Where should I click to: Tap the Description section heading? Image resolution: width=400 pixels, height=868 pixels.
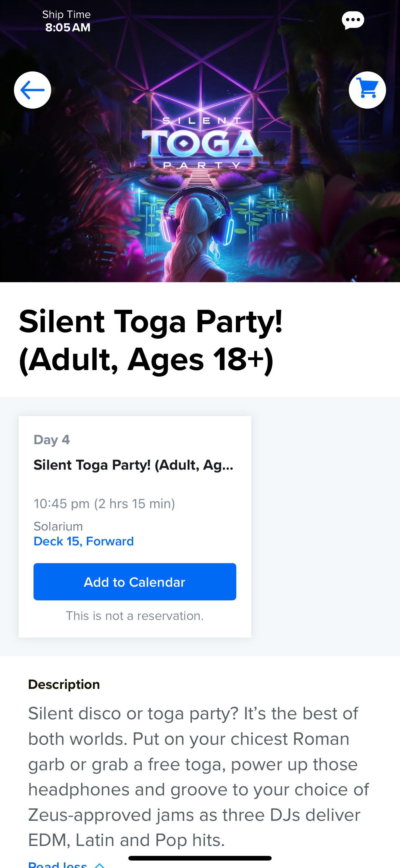(x=64, y=684)
